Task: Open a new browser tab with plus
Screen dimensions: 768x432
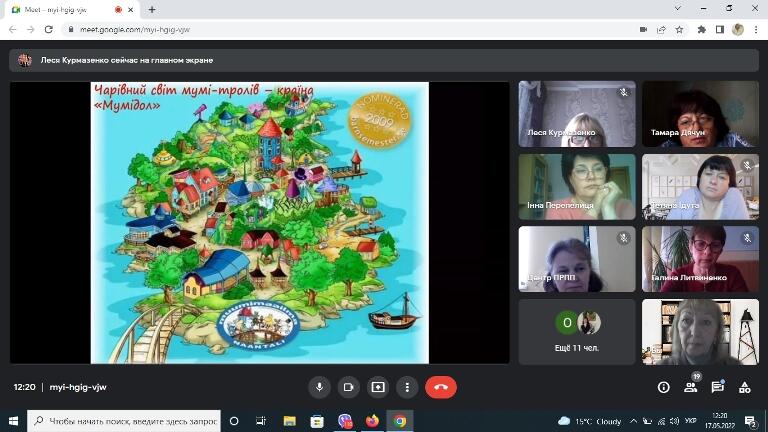Action: tap(152, 10)
